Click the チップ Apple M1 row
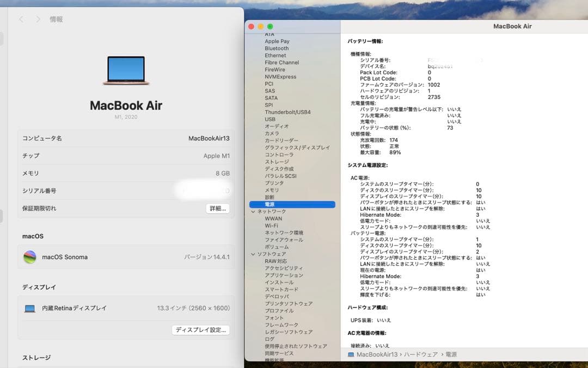 pyautogui.click(x=126, y=156)
